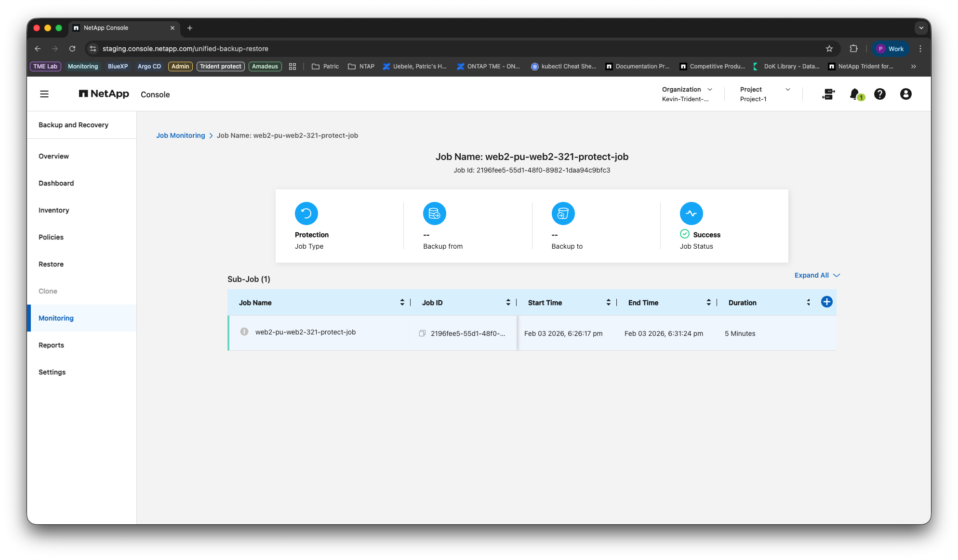Image resolution: width=958 pixels, height=560 pixels.
Task: Select the NetApp Console browser tab
Action: [x=124, y=28]
